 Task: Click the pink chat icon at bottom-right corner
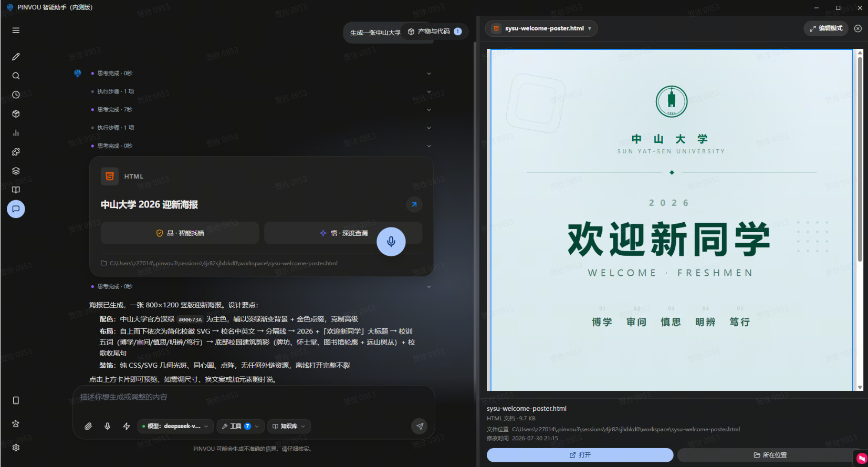862,459
